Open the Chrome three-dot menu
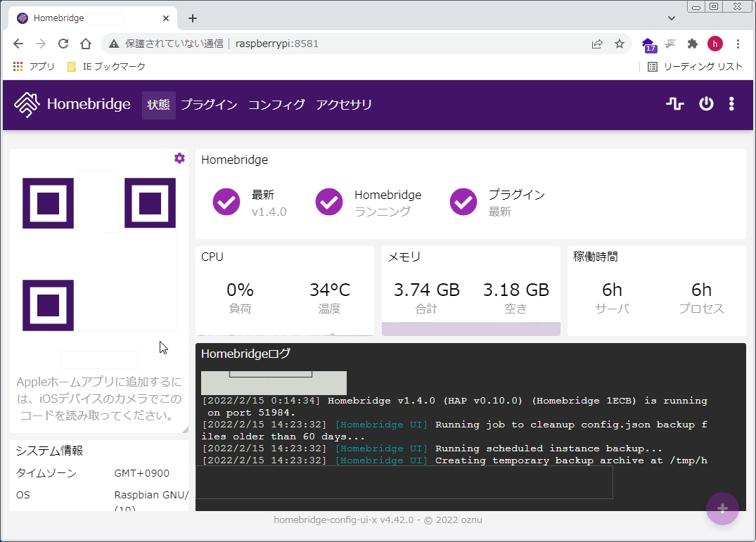 point(738,44)
